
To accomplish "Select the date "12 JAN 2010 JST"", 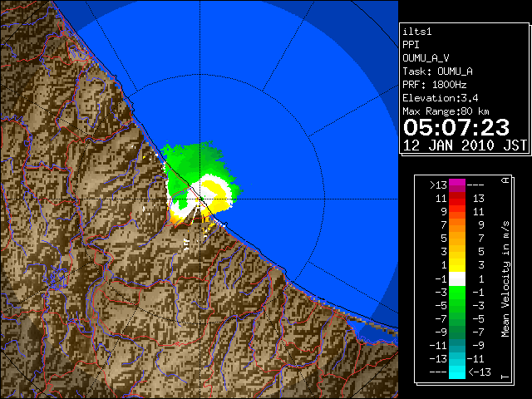I will pos(465,145).
